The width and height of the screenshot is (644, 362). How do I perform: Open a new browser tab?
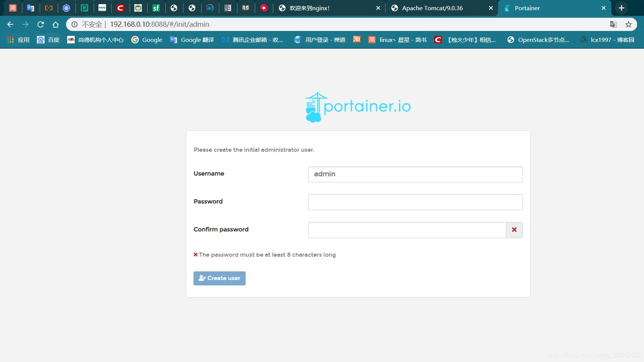coord(621,8)
